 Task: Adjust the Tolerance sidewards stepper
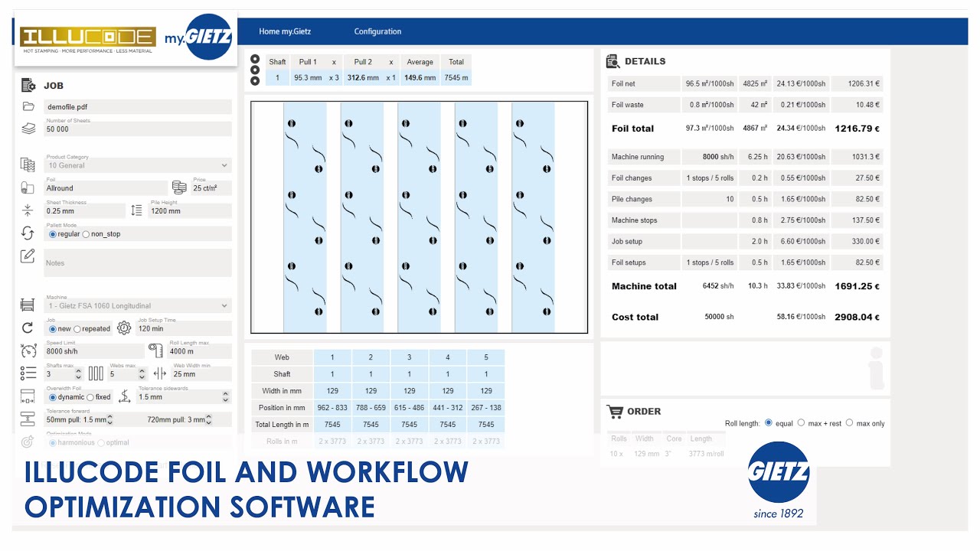click(225, 397)
